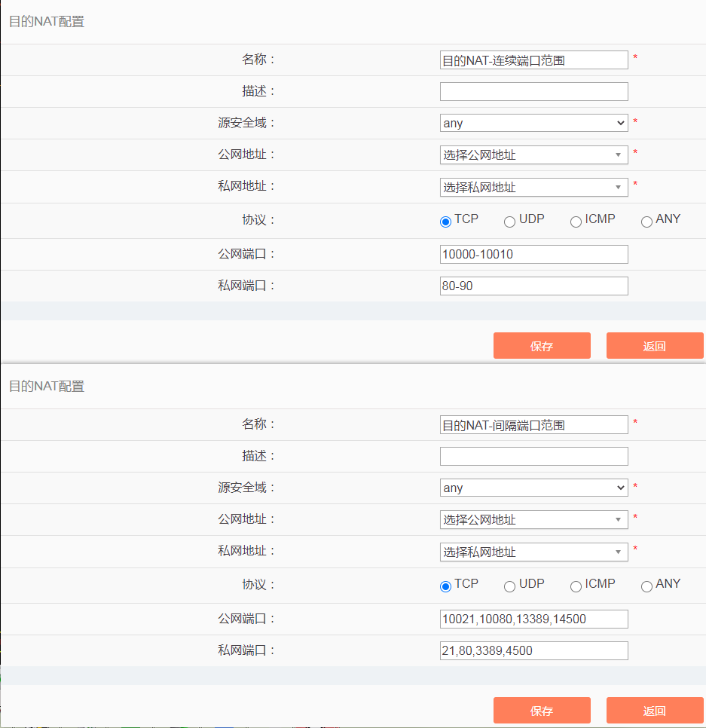Select ANY protocol in the top form

646,222
